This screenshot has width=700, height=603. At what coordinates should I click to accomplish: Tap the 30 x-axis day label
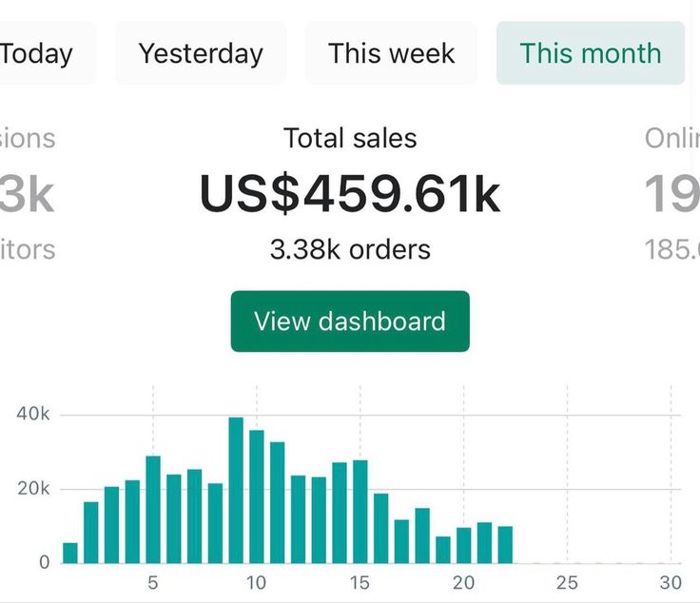coord(671,582)
